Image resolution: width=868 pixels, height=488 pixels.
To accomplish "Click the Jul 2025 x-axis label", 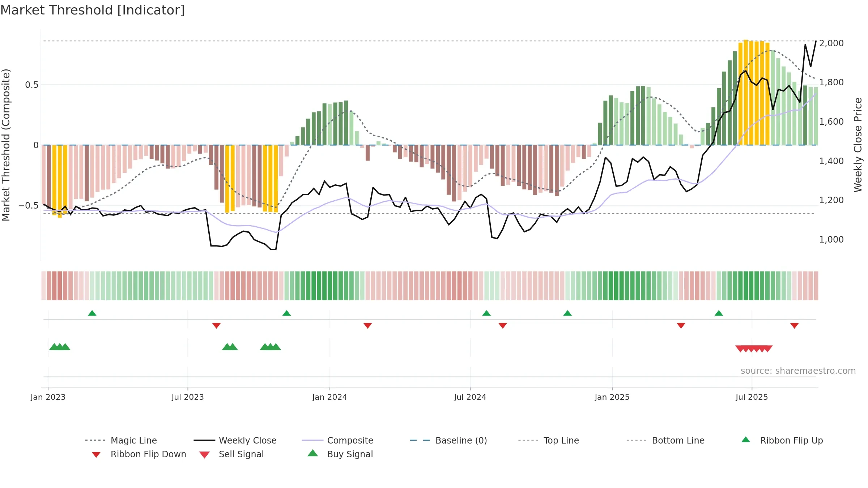I will [752, 397].
